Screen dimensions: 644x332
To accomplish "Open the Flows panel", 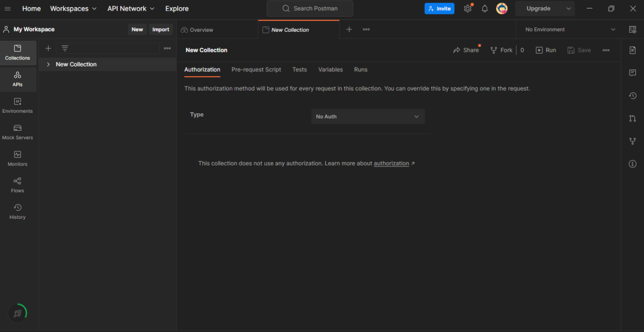I will (18, 185).
